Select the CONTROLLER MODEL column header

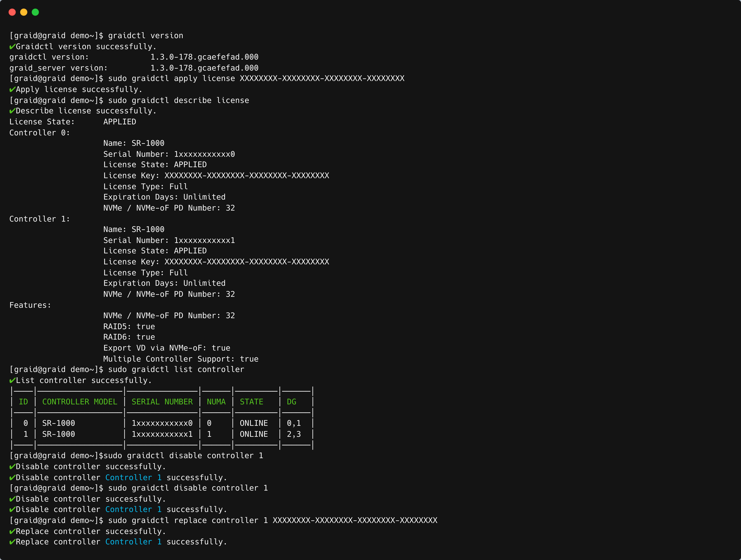79,402
